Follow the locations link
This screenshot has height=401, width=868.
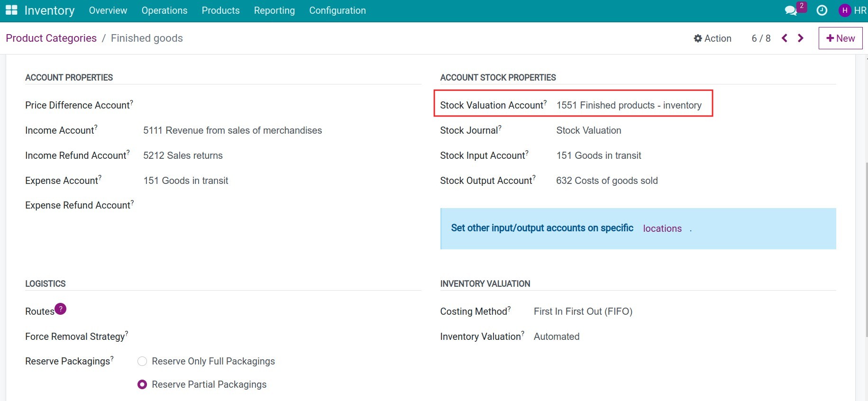point(662,228)
